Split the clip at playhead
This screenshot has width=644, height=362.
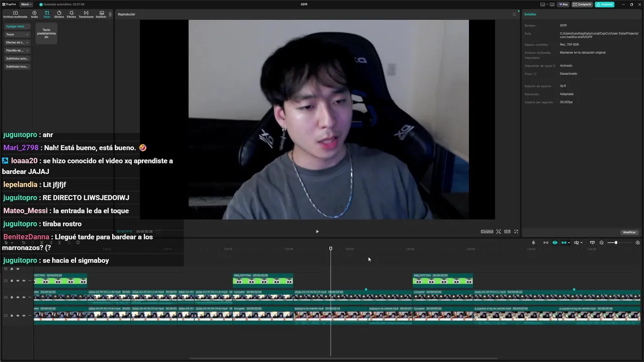pyautogui.click(x=42, y=242)
